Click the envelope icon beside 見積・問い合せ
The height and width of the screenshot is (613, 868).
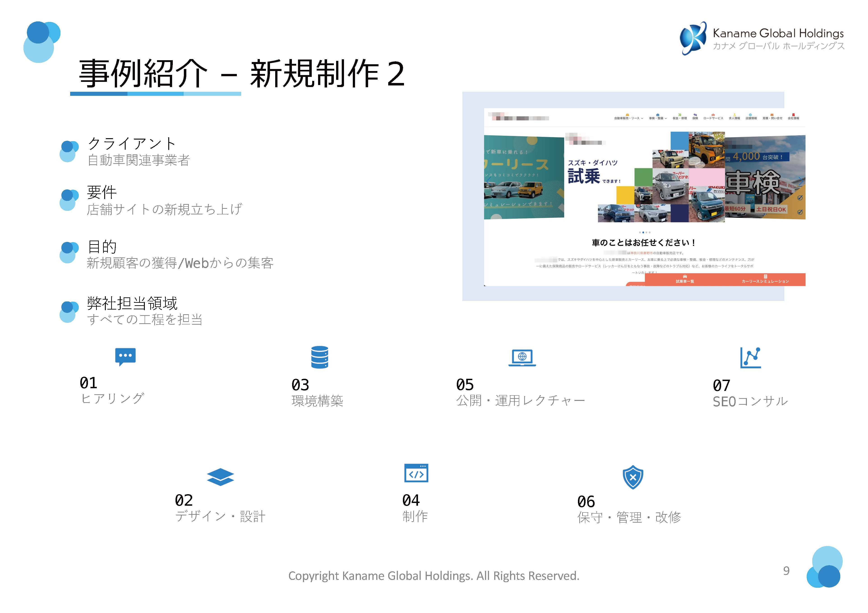772,114
